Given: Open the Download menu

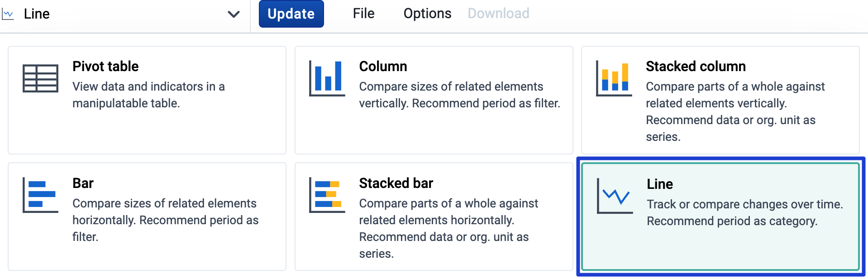Looking at the screenshot, I should click(498, 14).
